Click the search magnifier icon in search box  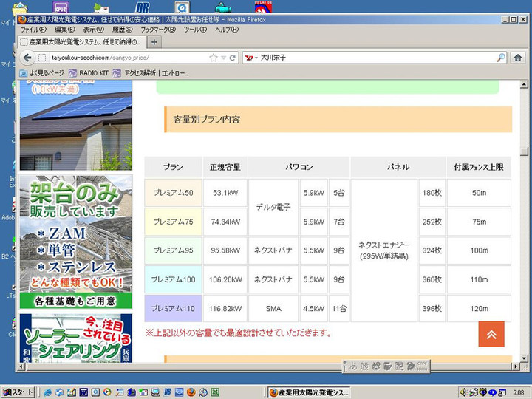click(500, 58)
